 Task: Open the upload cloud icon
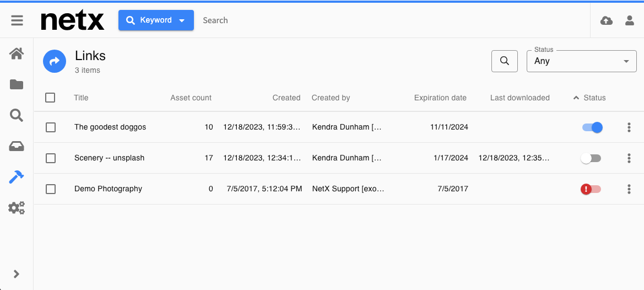pyautogui.click(x=606, y=20)
